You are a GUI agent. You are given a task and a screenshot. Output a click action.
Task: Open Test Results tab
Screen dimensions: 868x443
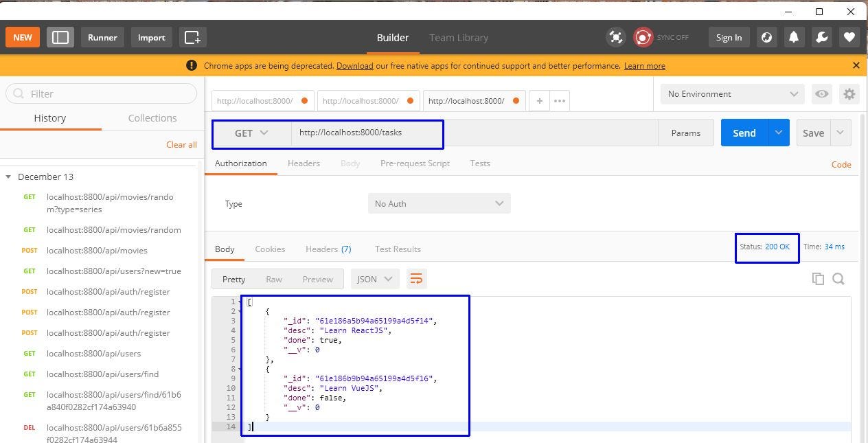[x=398, y=249]
